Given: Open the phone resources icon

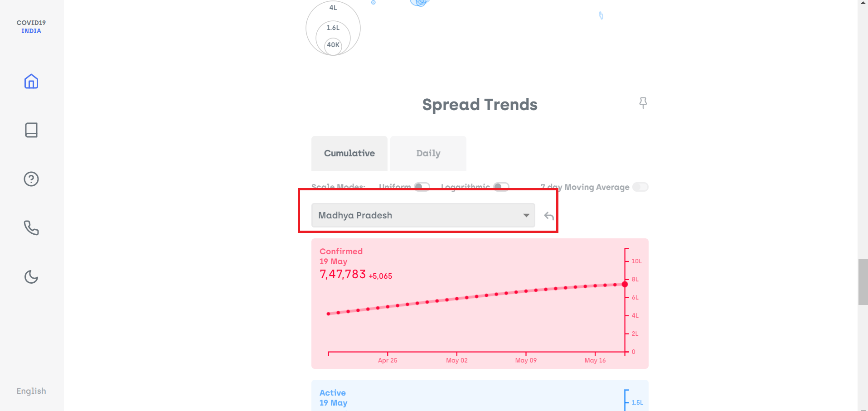Looking at the screenshot, I should [x=31, y=228].
